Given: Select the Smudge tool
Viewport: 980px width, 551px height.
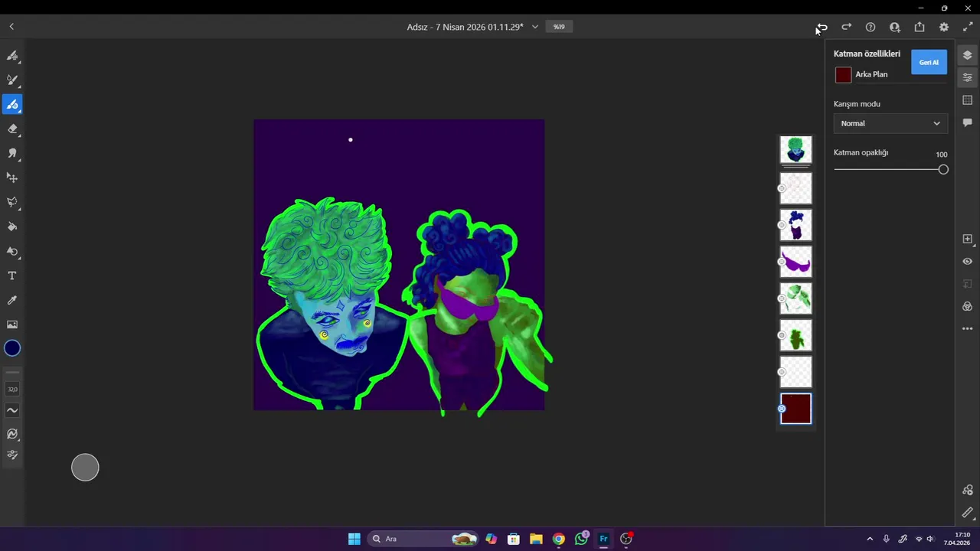Looking at the screenshot, I should tap(12, 153).
